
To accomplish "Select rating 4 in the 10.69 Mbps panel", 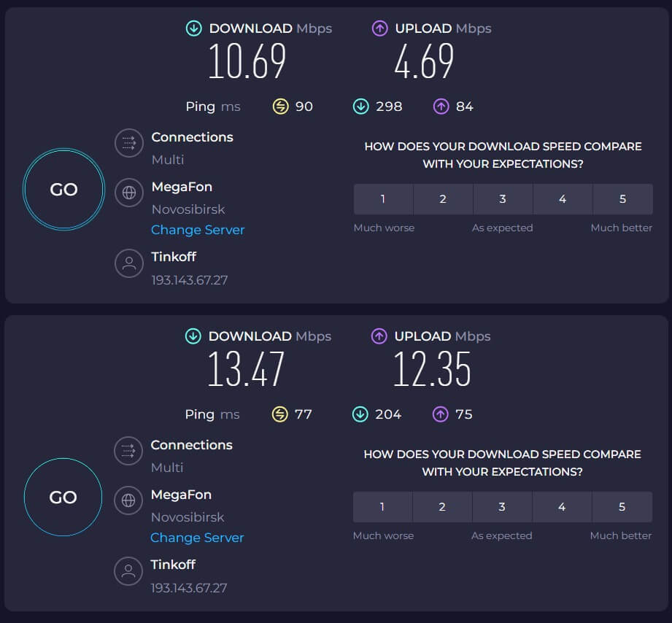I will click(x=563, y=199).
